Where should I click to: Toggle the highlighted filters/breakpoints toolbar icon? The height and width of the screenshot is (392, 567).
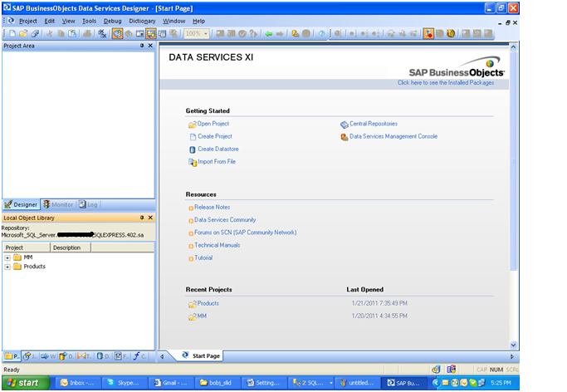click(428, 33)
